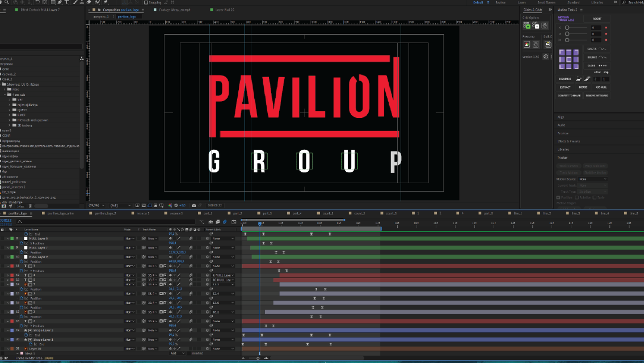Click the Motion Tools center anchor point square
Screen dimensions: 644x363
[x=569, y=60]
